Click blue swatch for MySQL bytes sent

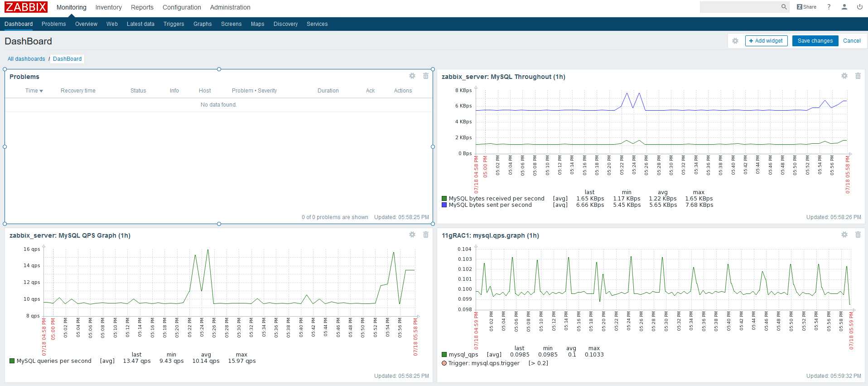[444, 205]
